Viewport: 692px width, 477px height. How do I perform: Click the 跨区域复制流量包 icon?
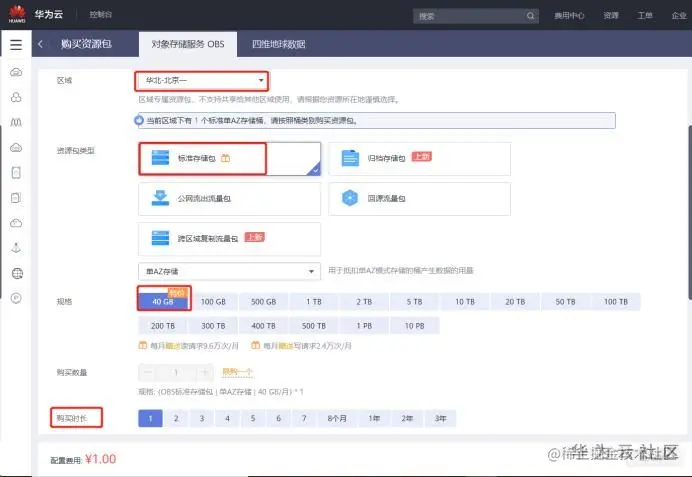(x=160, y=238)
